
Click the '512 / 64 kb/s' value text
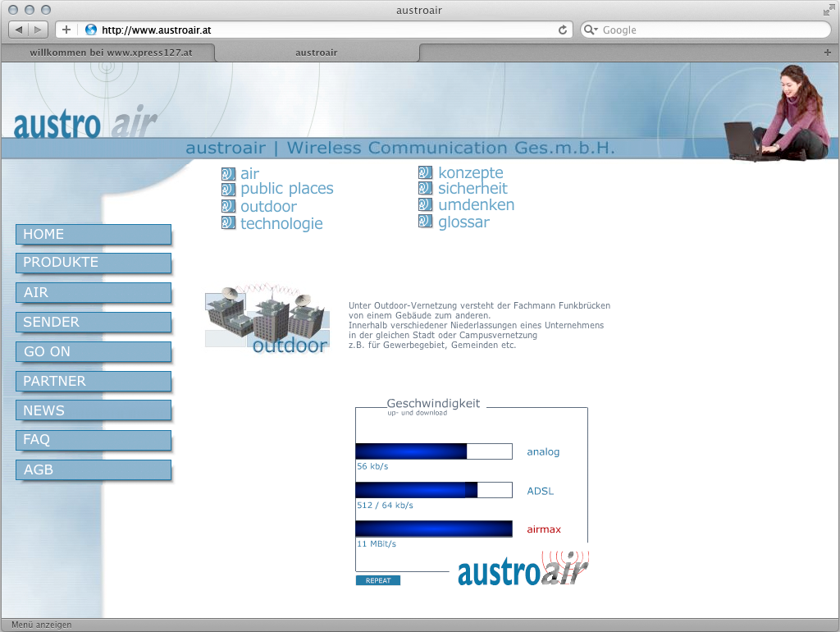[x=385, y=505]
